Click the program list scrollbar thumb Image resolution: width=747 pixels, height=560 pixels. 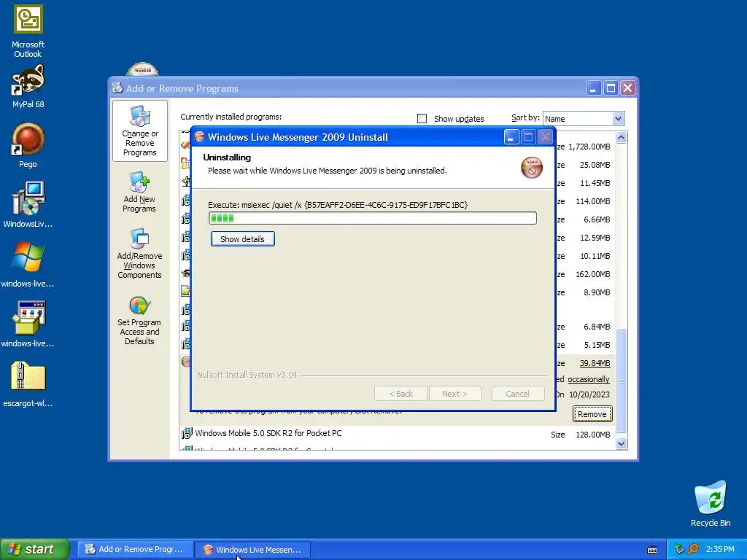tap(622, 381)
